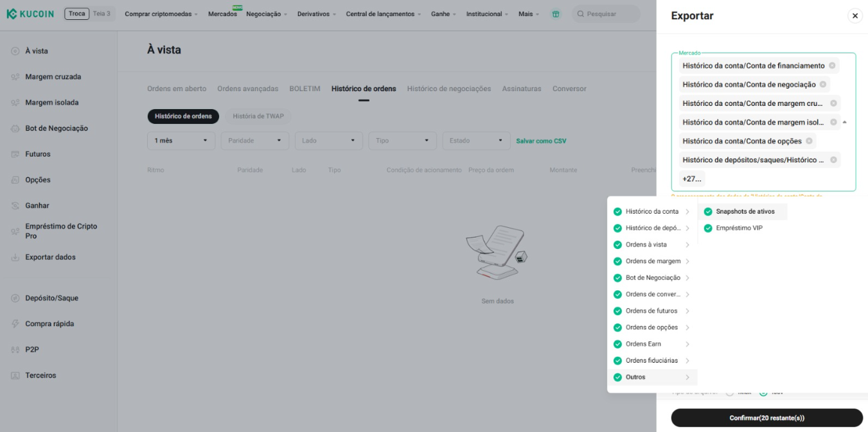
Task: Click the Compra rápida lightning icon
Action: (x=15, y=324)
